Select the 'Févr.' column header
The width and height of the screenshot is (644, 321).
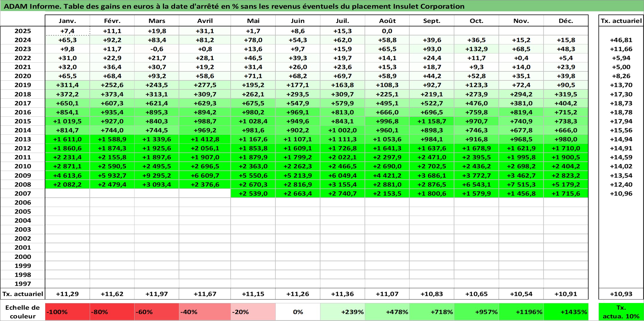(112, 21)
